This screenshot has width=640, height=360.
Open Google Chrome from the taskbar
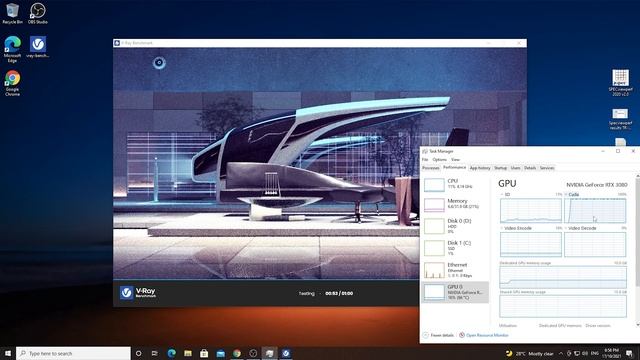(237, 353)
